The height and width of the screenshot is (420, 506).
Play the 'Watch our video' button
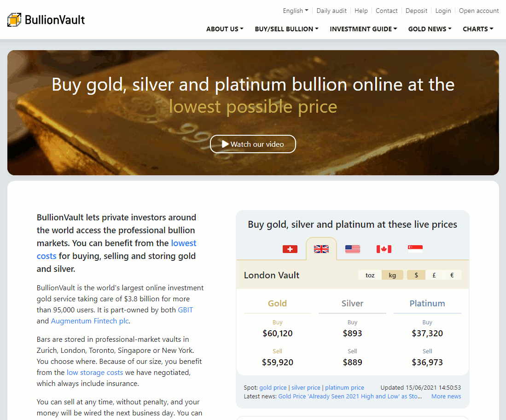coord(253,144)
